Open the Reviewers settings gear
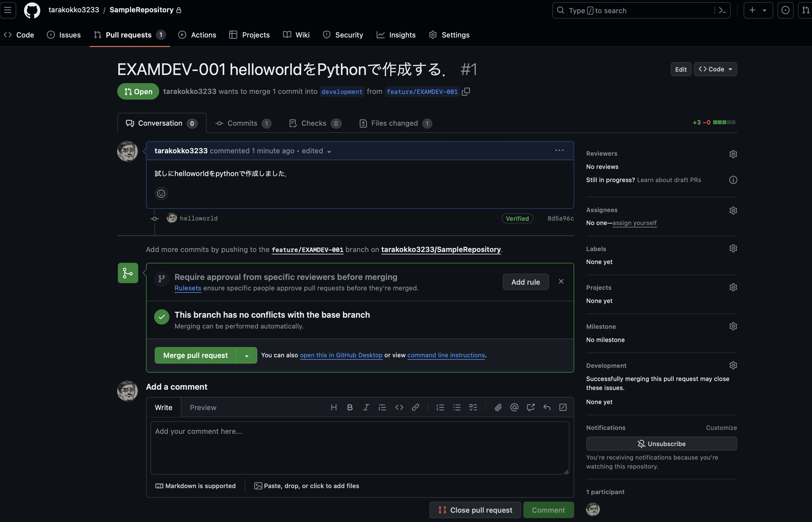The width and height of the screenshot is (812, 522). tap(733, 154)
